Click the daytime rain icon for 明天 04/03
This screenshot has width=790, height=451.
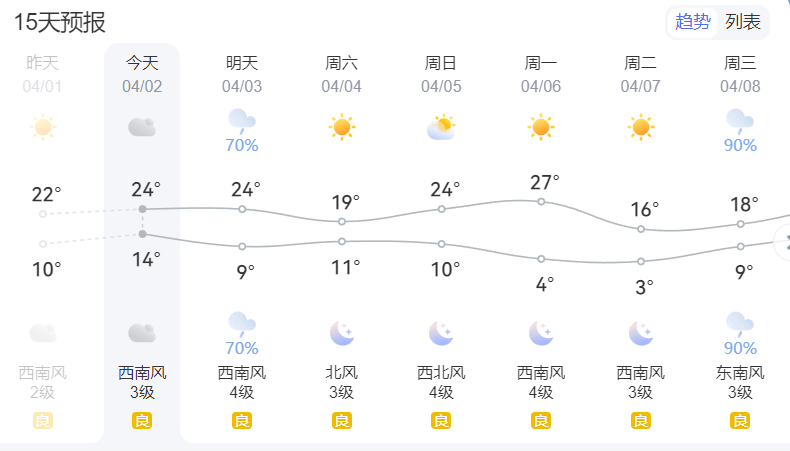(242, 122)
